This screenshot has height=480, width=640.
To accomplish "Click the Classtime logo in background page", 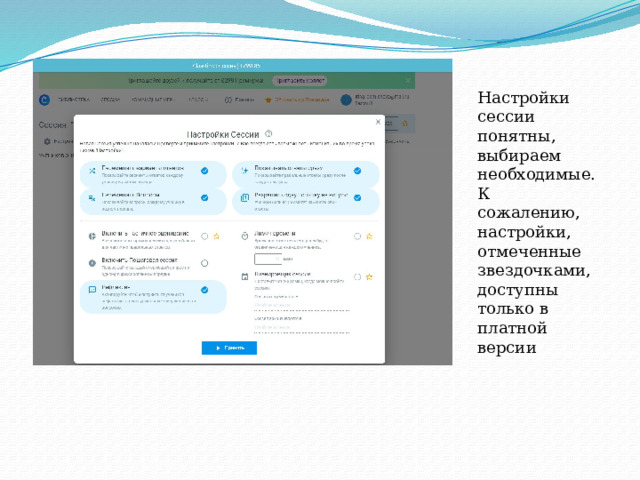I will coord(44,100).
